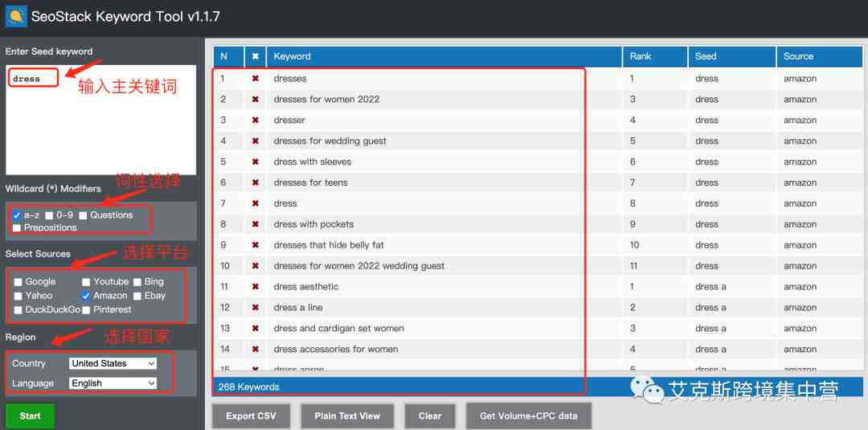Viewport: 868px width, 430px height.
Task: Click the SeoStack logo icon
Action: point(16,17)
